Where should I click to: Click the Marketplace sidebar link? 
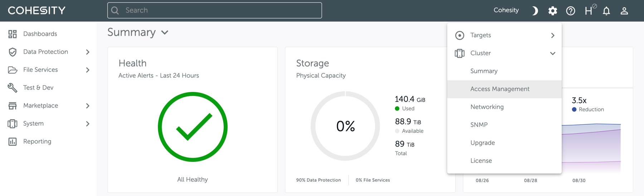[40, 106]
